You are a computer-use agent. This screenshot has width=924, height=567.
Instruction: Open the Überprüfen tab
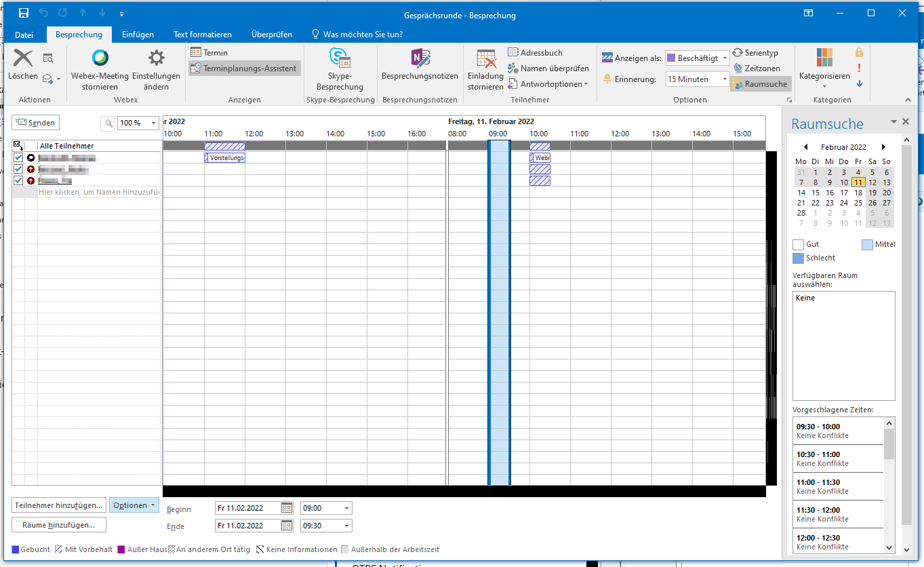(x=272, y=35)
